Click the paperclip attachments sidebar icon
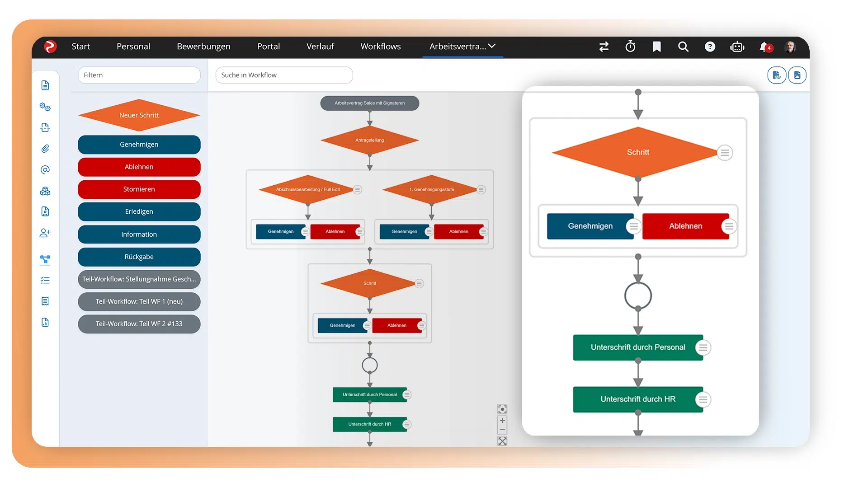Screen dimensions: 868x488 45,149
